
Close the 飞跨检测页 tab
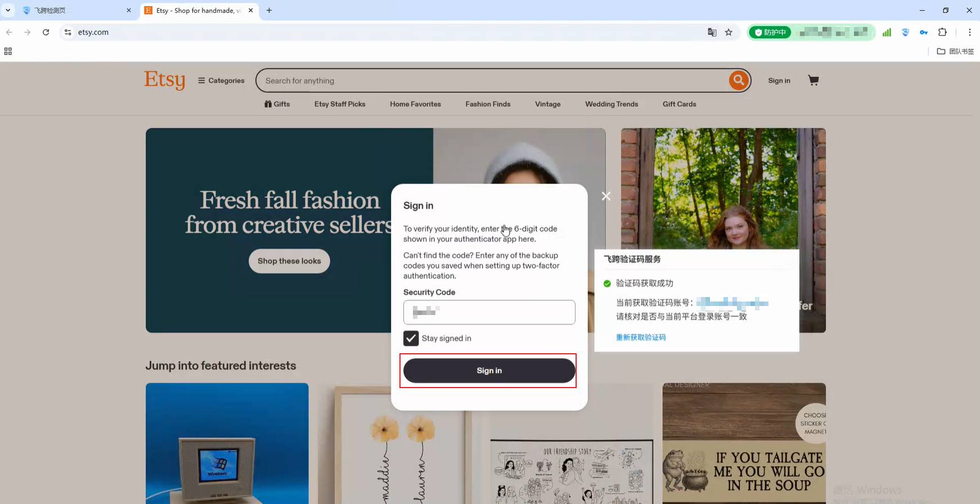point(129,10)
